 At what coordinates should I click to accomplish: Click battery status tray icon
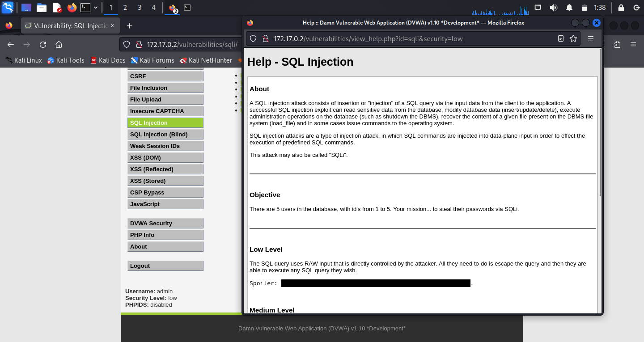point(584,8)
